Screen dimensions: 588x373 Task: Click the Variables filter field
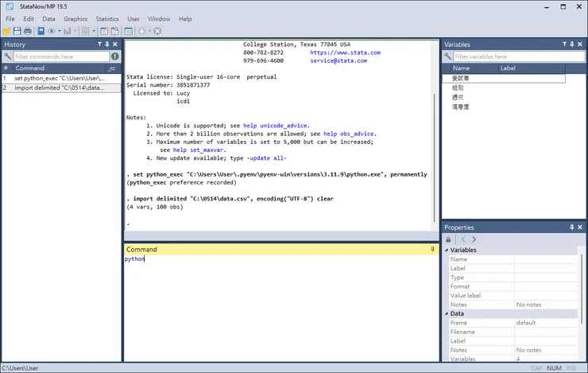519,56
